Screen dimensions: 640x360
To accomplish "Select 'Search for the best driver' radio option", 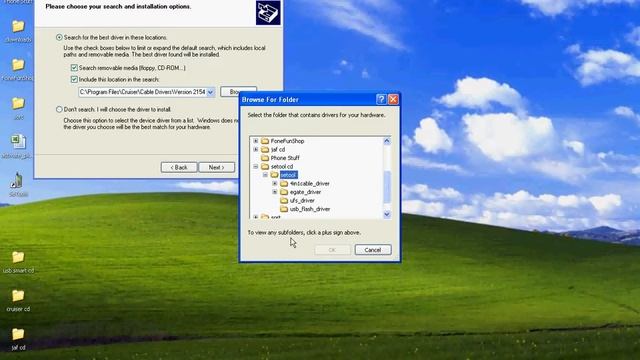I will point(59,38).
